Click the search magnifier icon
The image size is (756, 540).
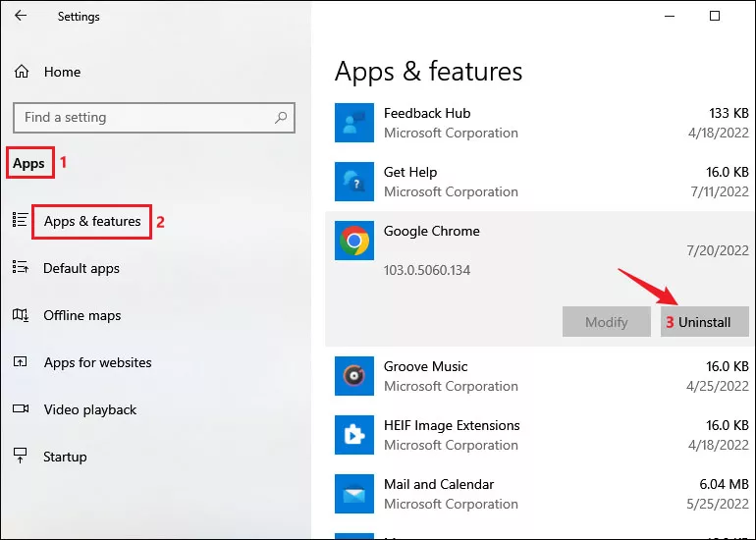point(281,117)
